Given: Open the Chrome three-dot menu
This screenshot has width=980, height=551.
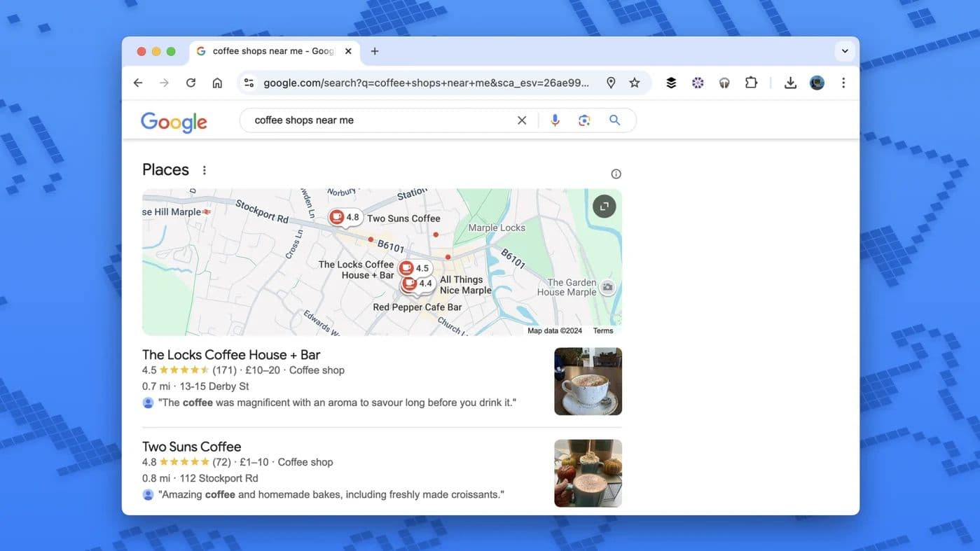Looking at the screenshot, I should 843,83.
